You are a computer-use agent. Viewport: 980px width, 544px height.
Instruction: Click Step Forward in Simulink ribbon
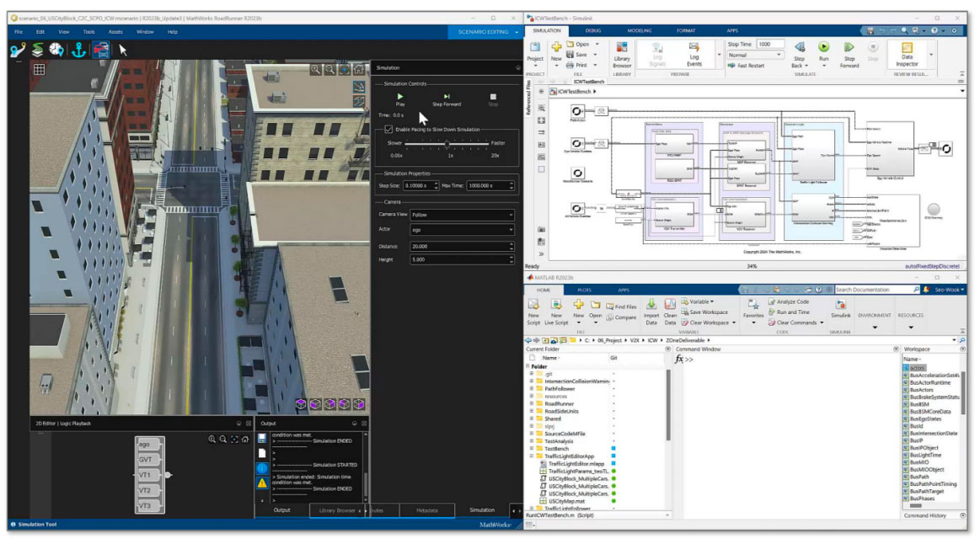tap(849, 55)
